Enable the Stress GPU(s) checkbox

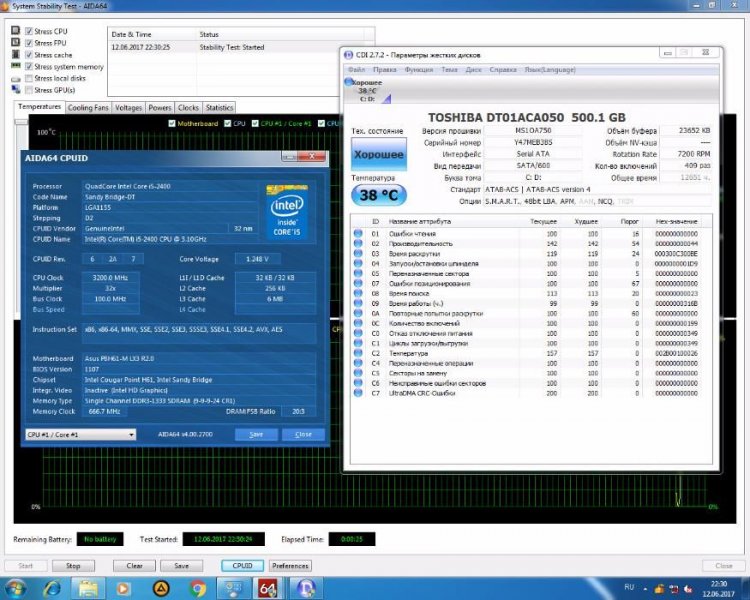click(29, 90)
